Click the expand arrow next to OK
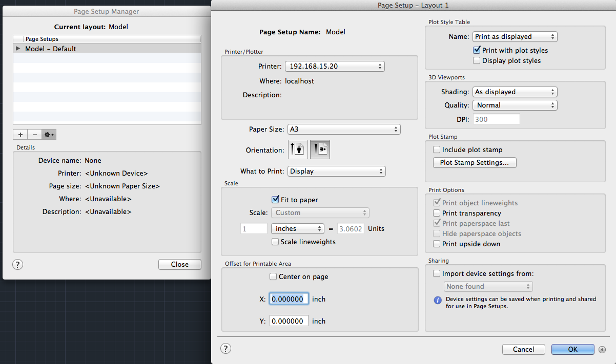Screen dimensions: 616x364 (x=602, y=349)
